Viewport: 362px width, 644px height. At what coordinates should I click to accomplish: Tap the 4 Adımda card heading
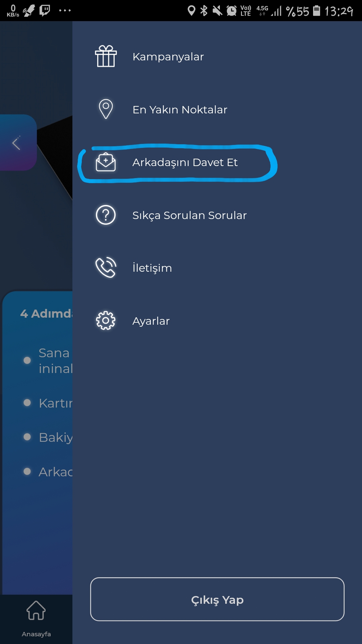pos(46,314)
